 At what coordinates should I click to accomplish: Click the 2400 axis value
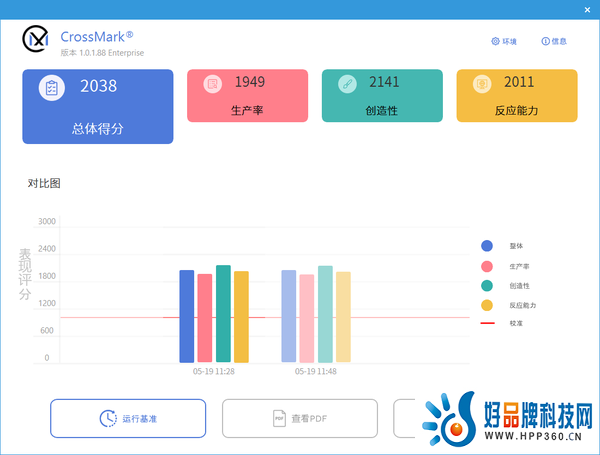(x=47, y=249)
